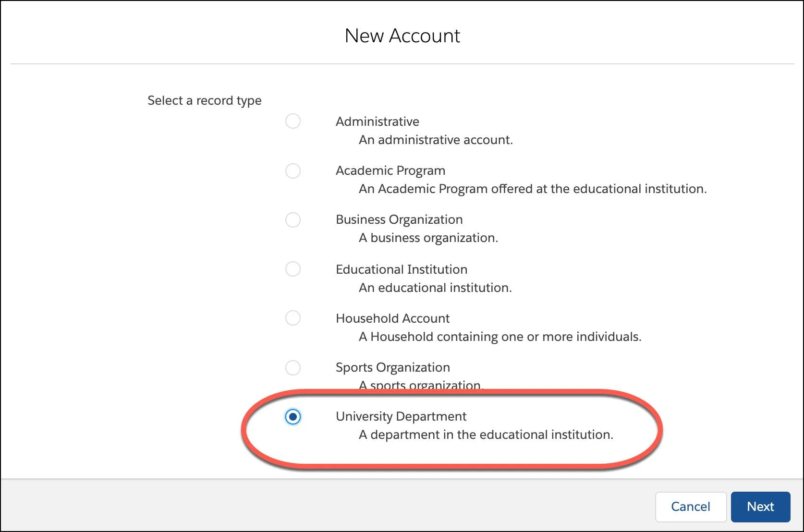
Task: Click the University Department label text
Action: (401, 416)
